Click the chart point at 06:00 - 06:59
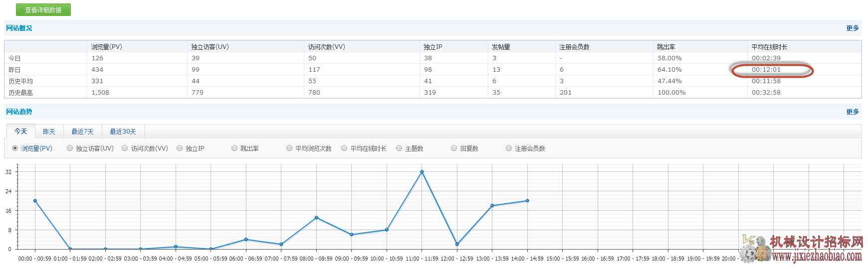This screenshot has width=868, height=269. tap(246, 240)
